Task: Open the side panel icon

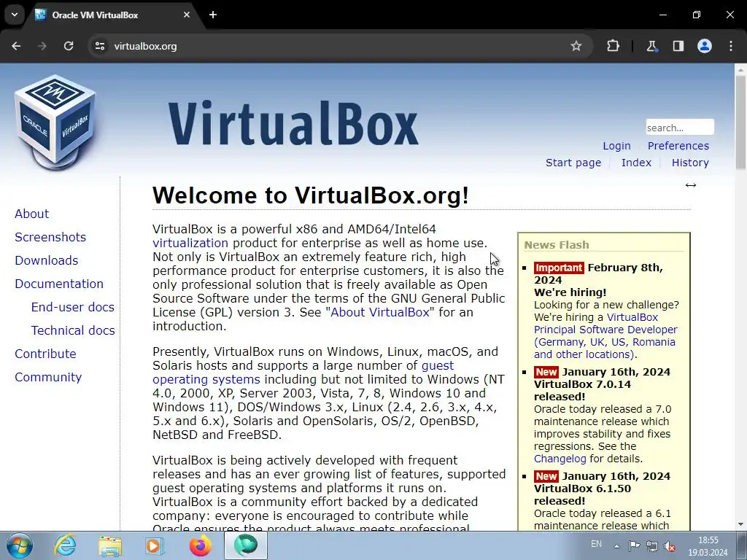Action: coord(678,46)
